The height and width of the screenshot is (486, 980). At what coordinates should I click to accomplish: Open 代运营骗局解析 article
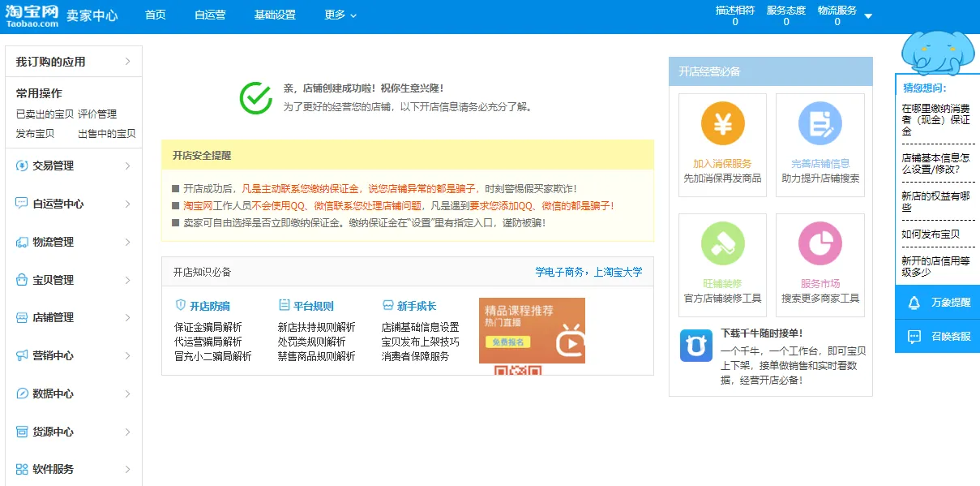pyautogui.click(x=208, y=342)
